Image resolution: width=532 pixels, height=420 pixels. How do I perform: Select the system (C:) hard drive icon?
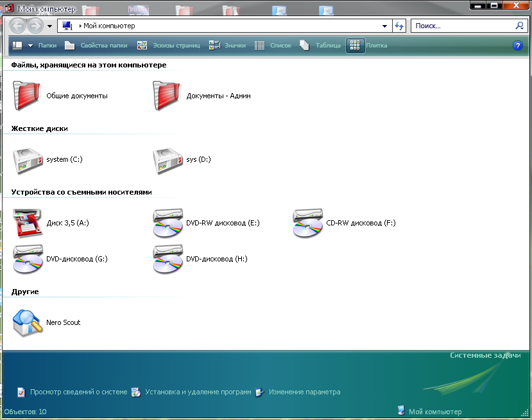pyautogui.click(x=28, y=161)
